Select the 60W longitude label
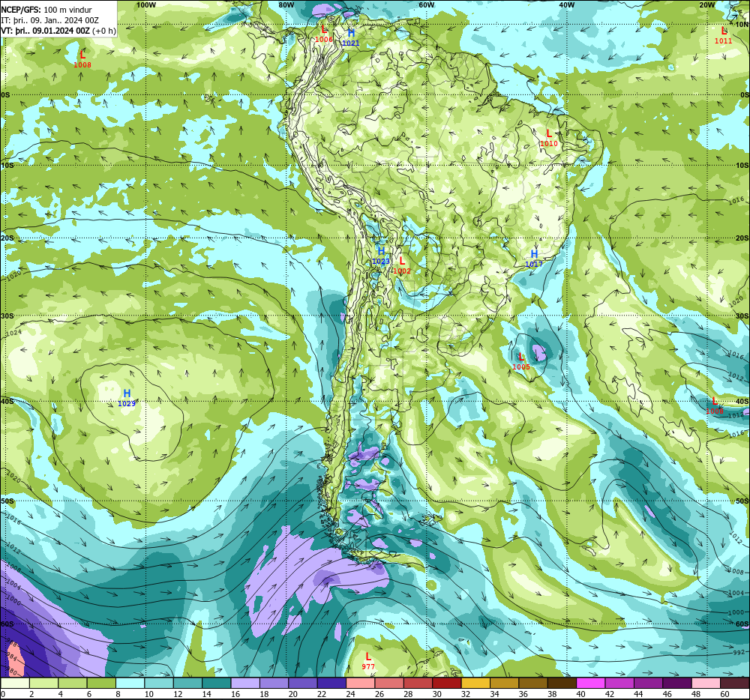Image resolution: width=750 pixels, height=700 pixels. tap(427, 4)
